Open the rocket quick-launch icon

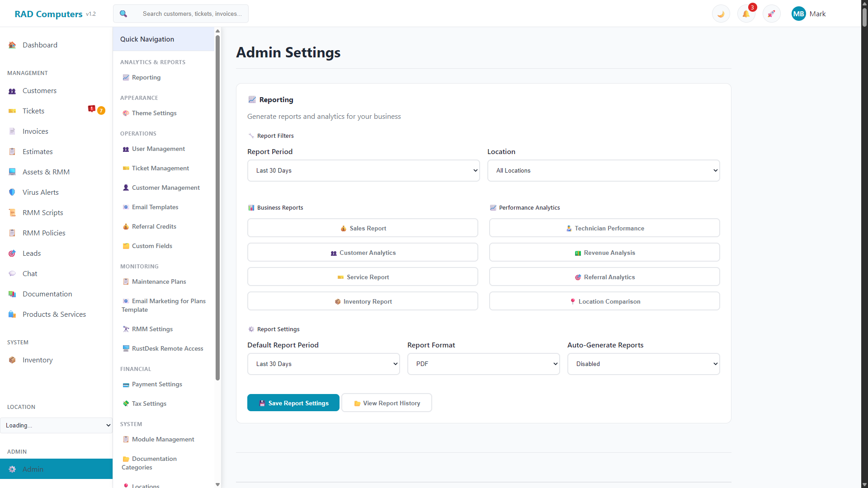[x=771, y=14]
